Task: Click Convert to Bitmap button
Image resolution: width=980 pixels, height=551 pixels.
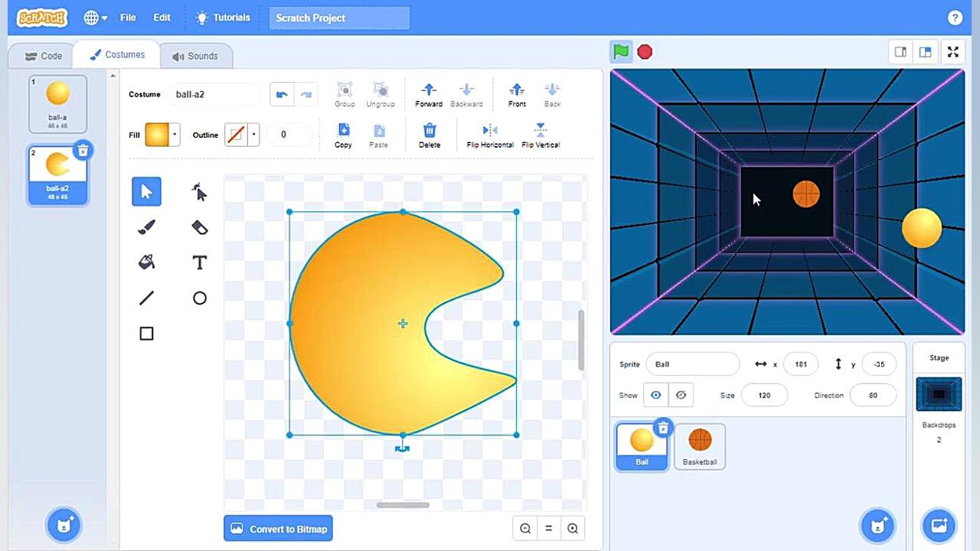Action: point(278,529)
